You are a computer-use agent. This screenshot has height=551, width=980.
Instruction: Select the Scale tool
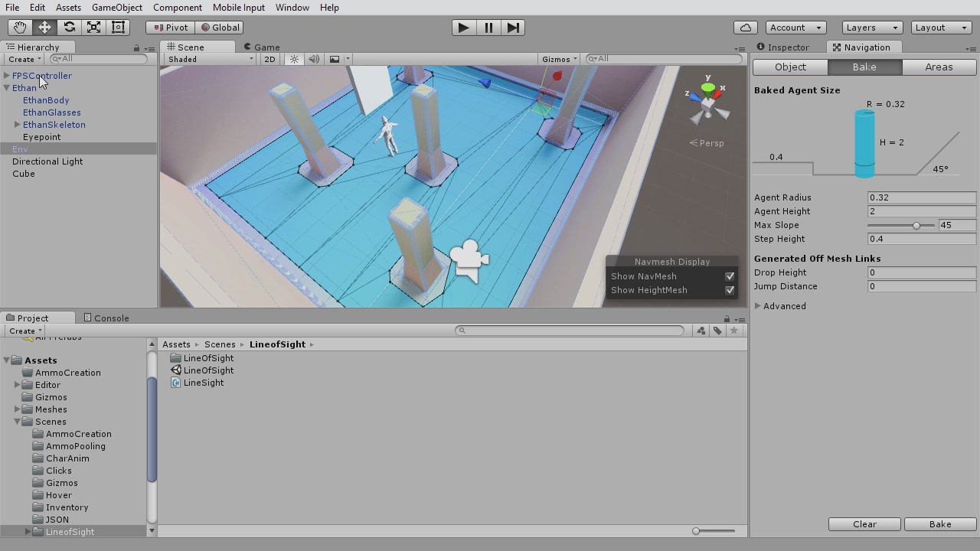[93, 28]
